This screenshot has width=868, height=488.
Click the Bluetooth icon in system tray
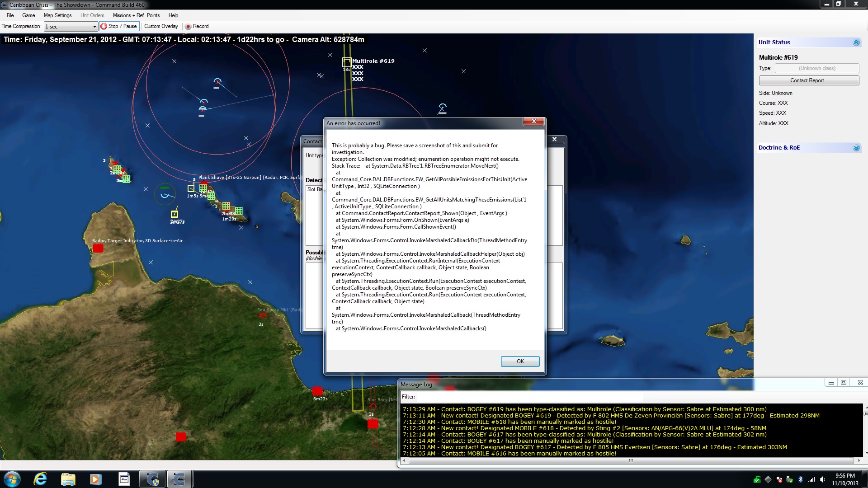click(x=801, y=479)
